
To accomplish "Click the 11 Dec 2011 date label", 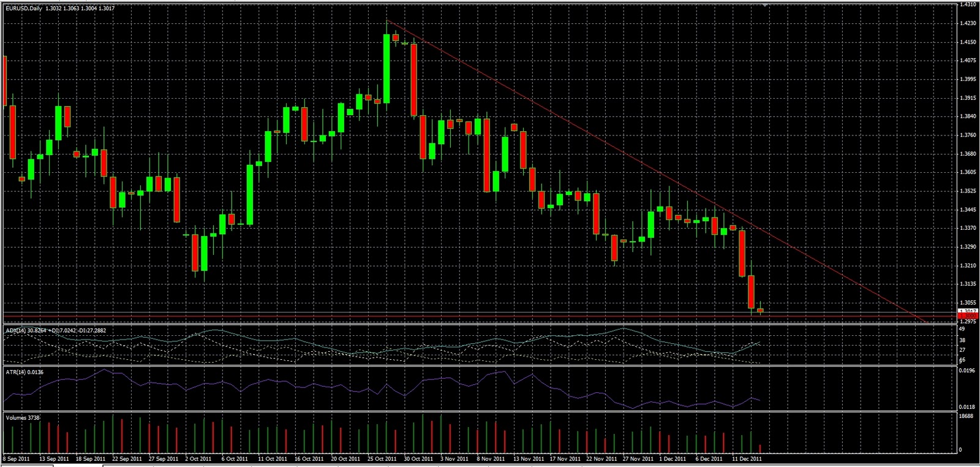I will [747, 458].
